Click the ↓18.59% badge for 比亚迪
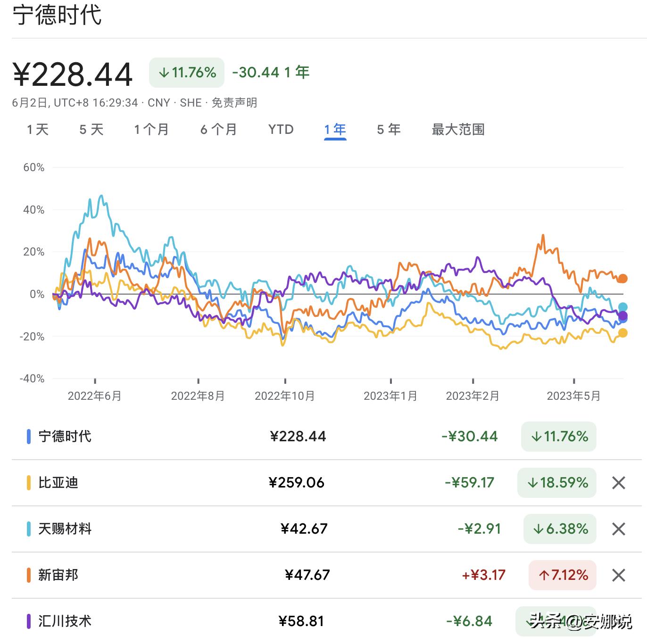The height and width of the screenshot is (644, 647). 557,483
